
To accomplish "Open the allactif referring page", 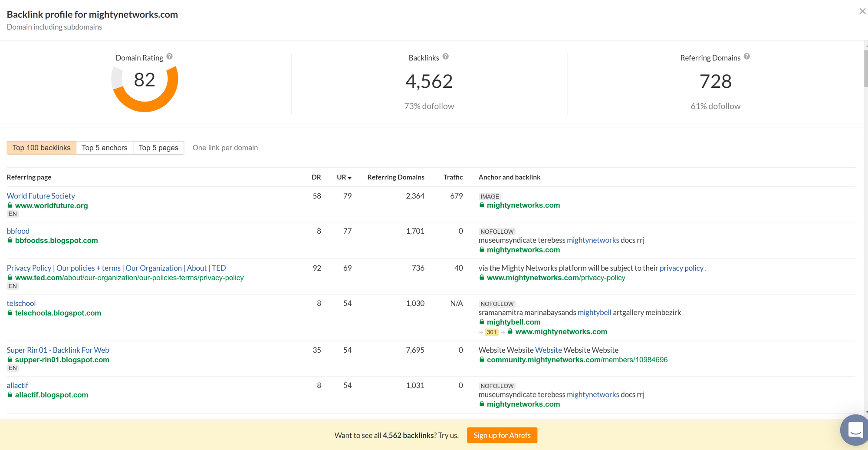I will 17,385.
